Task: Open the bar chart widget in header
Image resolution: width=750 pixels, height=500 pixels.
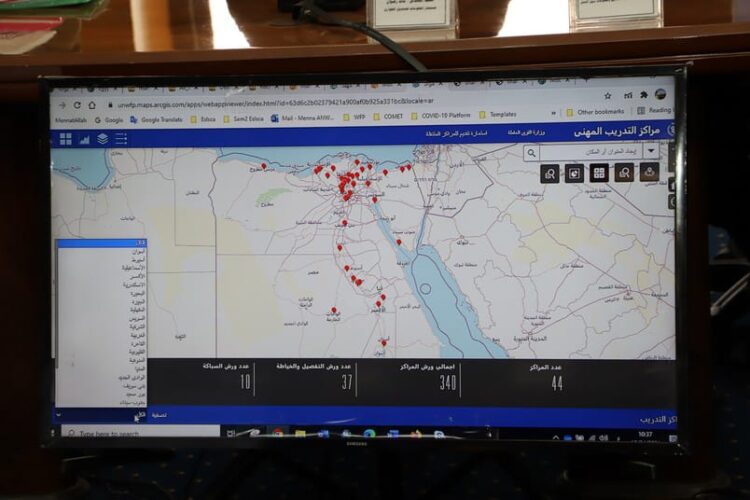Action: pyautogui.click(x=84, y=139)
